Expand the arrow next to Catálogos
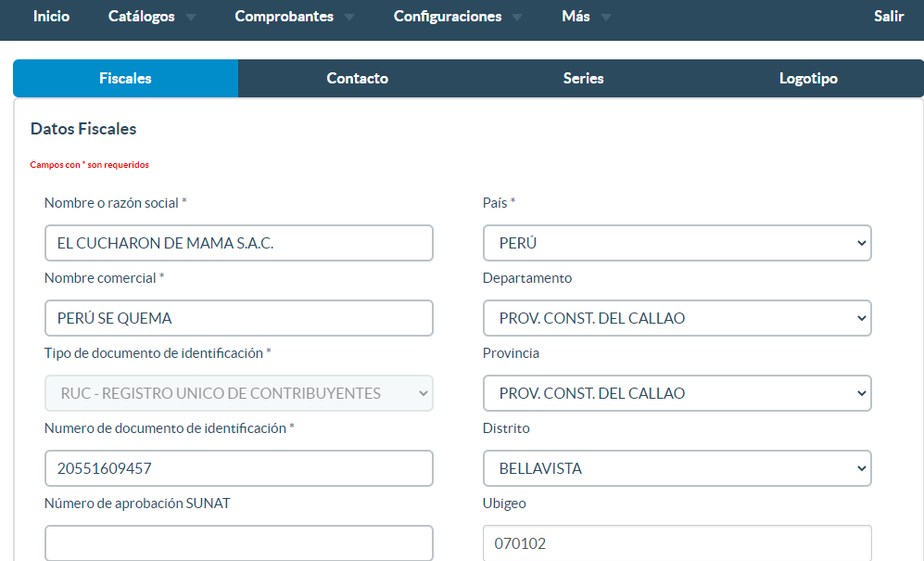Viewport: 924px width, 561px height. [191, 18]
